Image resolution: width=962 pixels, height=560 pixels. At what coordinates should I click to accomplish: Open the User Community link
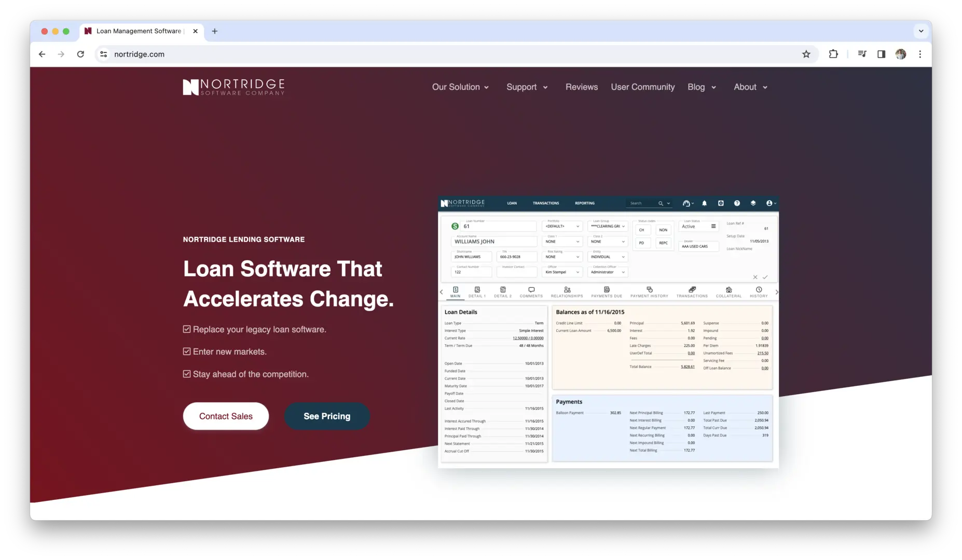tap(642, 87)
